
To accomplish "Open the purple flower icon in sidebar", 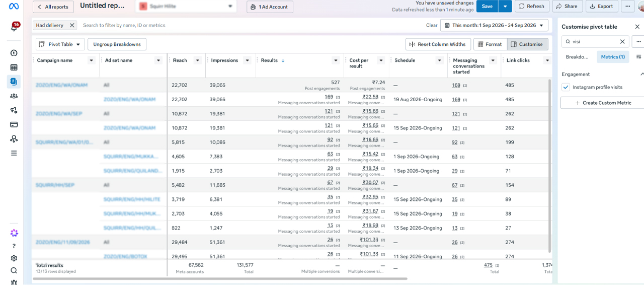I will (14, 233).
